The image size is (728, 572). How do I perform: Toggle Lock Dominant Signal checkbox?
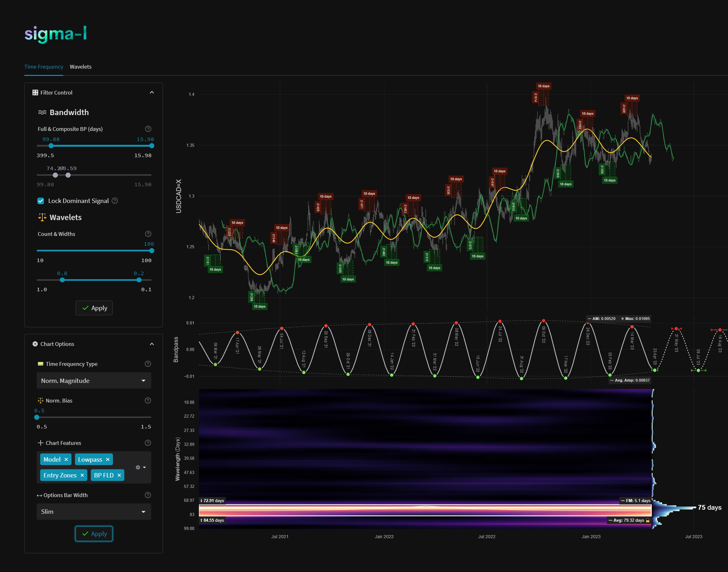[40, 201]
